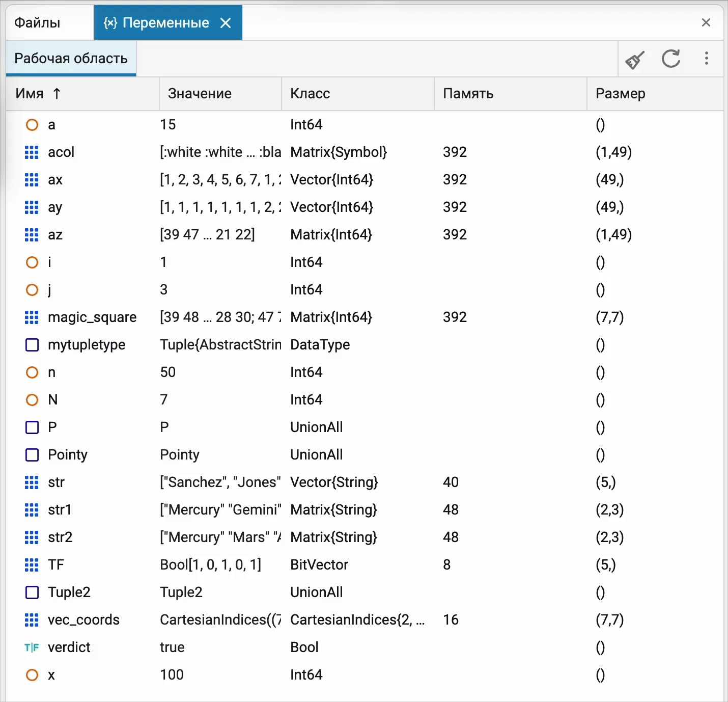Click the scalar icon of uppercase N

pos(32,400)
